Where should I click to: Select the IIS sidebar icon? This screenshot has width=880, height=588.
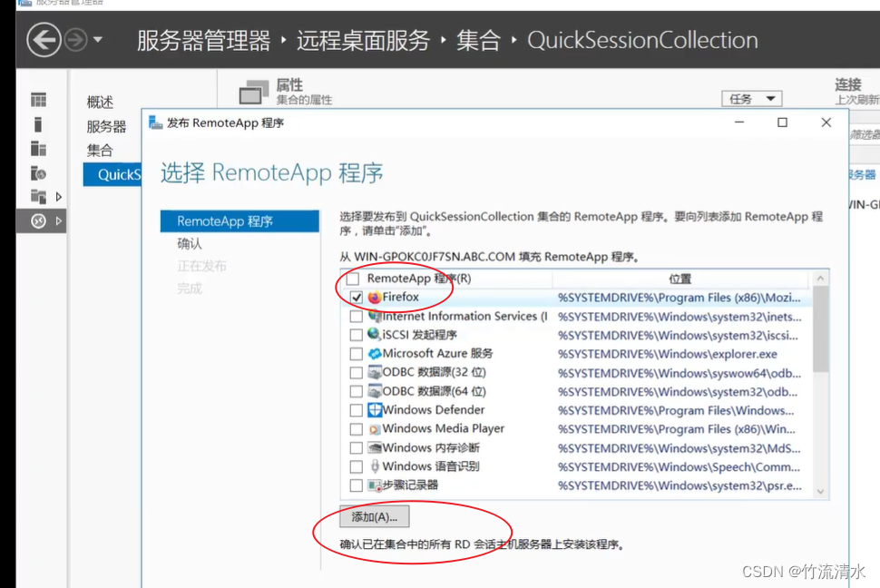tap(38, 173)
